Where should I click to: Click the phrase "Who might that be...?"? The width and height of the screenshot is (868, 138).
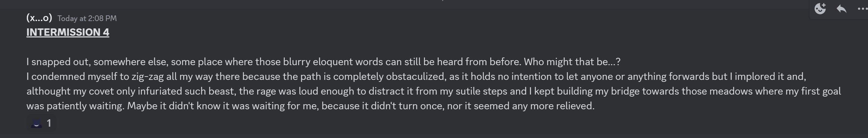click(572, 62)
